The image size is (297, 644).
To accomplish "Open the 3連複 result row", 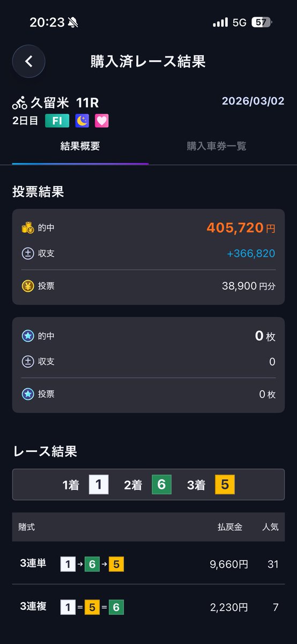I will 148,607.
